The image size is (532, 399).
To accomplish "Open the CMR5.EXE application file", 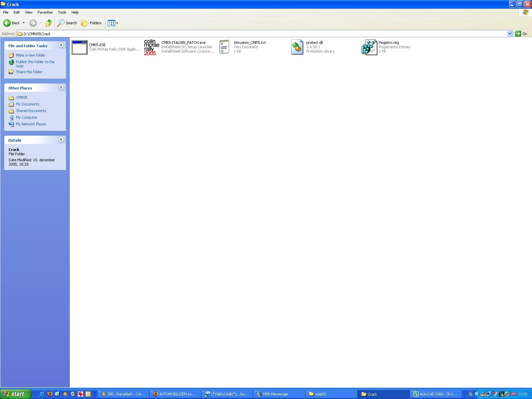I will coord(79,47).
